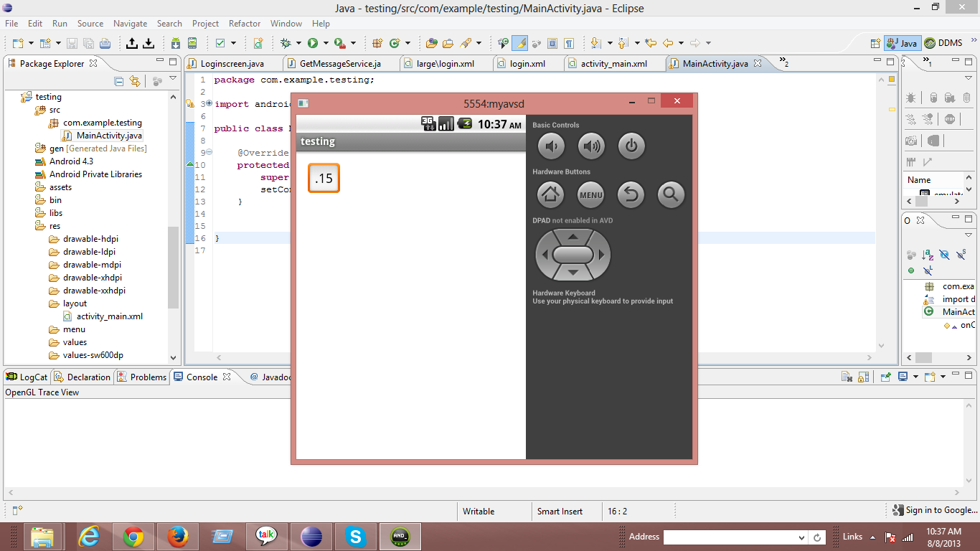Click the emulator Volume Up button
Image resolution: width=980 pixels, height=551 pixels.
(x=591, y=146)
